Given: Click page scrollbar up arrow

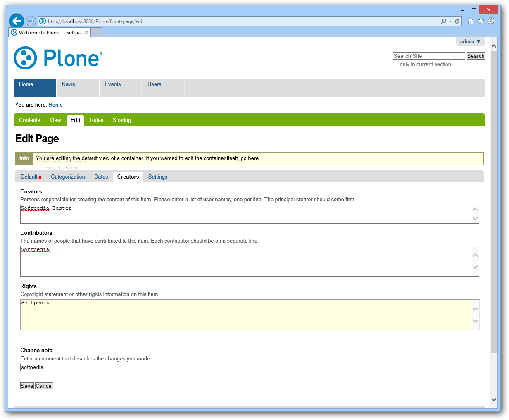Looking at the screenshot, I should tap(494, 46).
